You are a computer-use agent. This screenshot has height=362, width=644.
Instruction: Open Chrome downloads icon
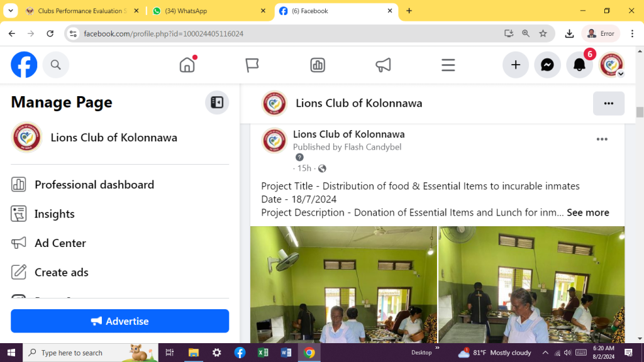point(569,34)
